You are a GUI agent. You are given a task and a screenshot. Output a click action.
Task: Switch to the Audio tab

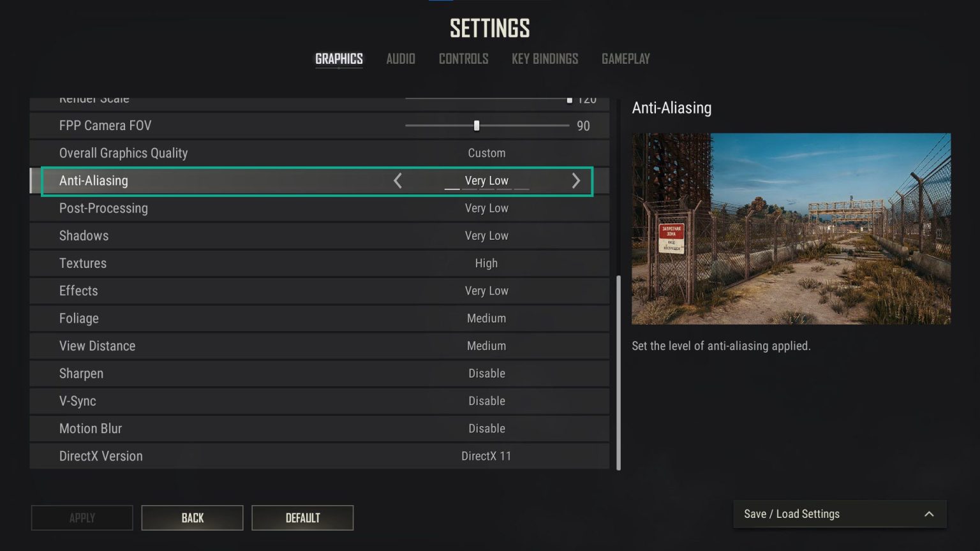tap(401, 59)
